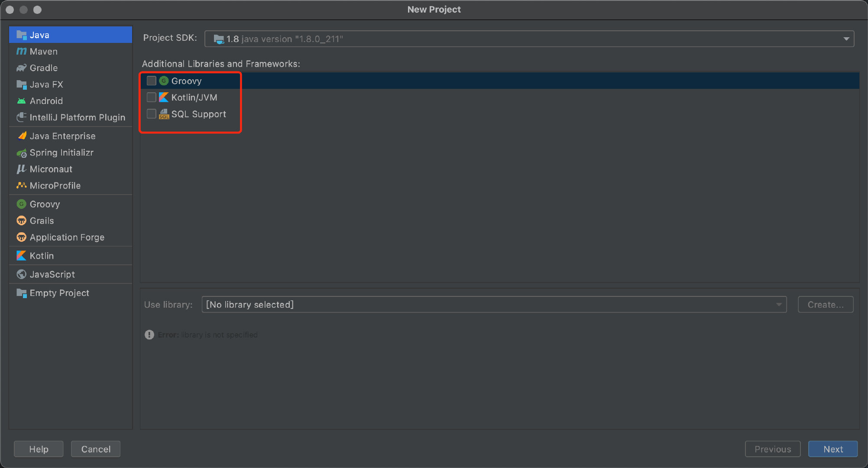Click the JavaScript globe icon
868x468 pixels.
coord(21,274)
